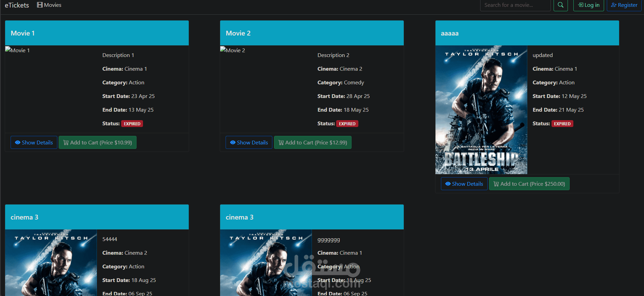Show Details for Movie 2
The height and width of the screenshot is (296, 644).
pyautogui.click(x=249, y=142)
